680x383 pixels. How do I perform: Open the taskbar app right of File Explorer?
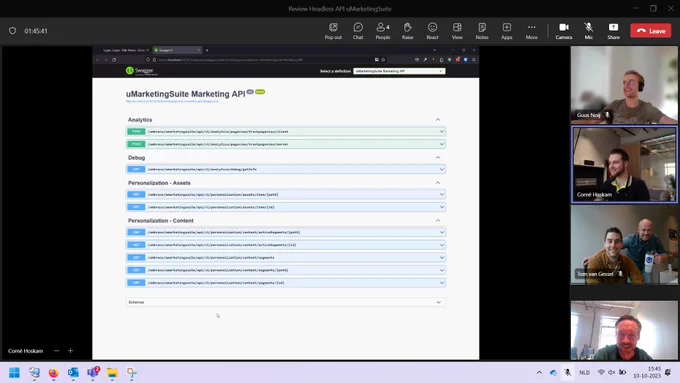132,373
